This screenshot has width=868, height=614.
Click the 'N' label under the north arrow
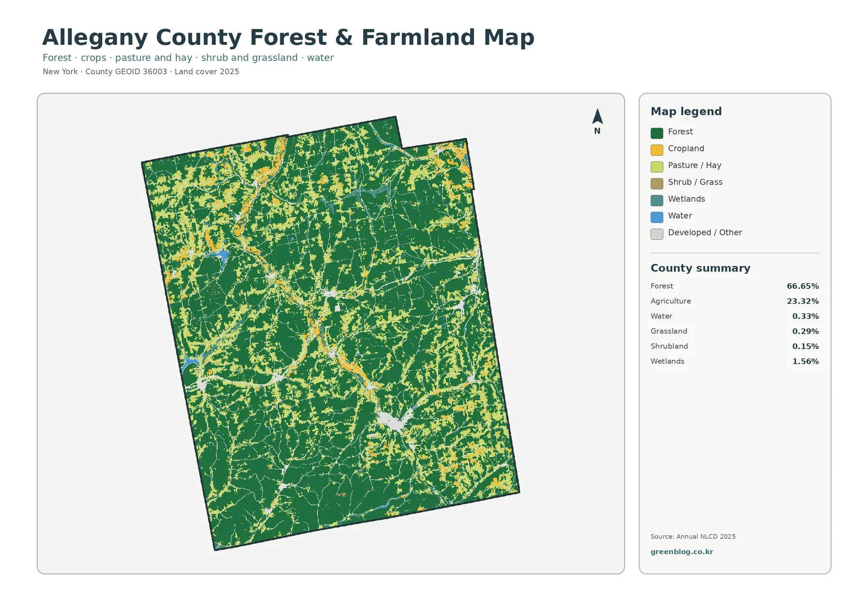pyautogui.click(x=597, y=131)
